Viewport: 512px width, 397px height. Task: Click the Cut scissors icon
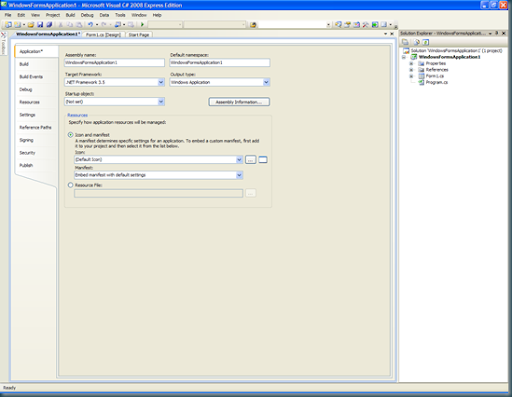[61, 24]
